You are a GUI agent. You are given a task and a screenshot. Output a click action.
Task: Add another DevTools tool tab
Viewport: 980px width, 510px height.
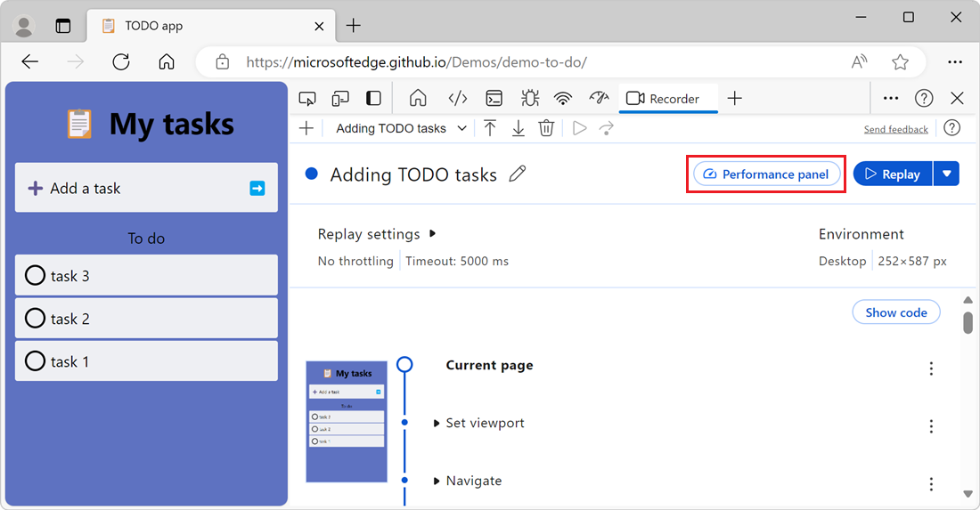735,98
